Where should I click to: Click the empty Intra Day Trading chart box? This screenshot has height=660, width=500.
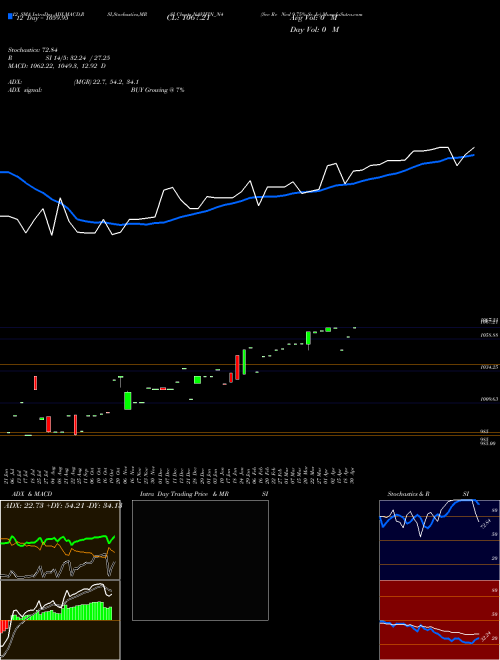click(x=200, y=560)
